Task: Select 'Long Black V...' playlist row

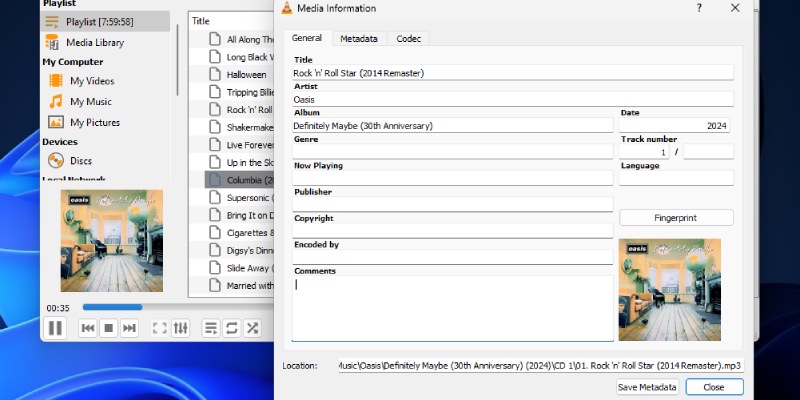Action: click(x=240, y=57)
